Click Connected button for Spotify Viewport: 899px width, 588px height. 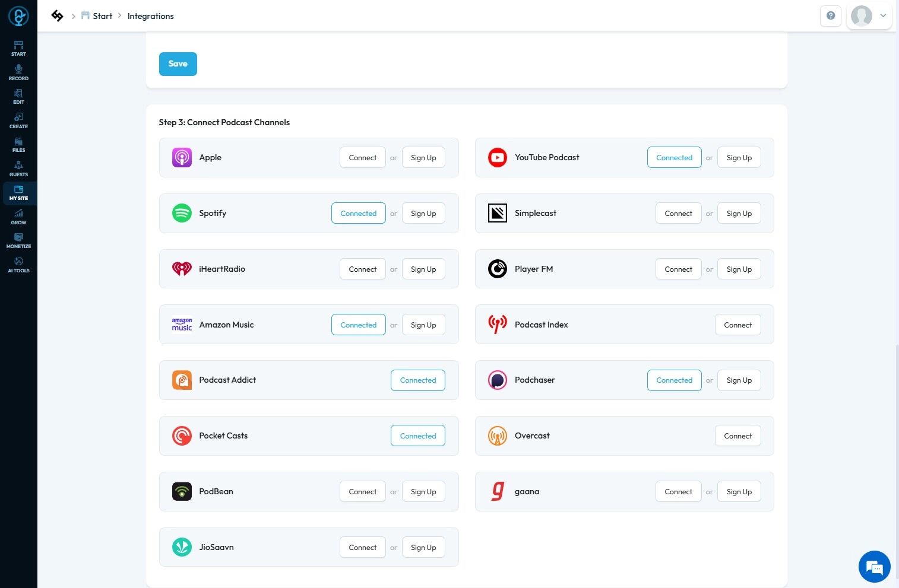click(x=359, y=213)
